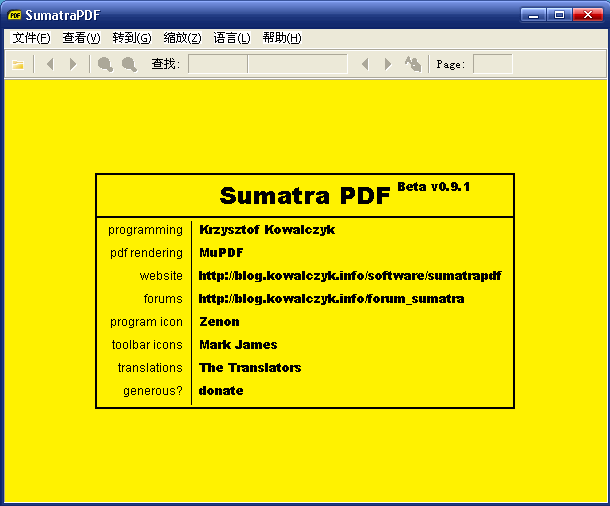Open the sumatrapdf website link
This screenshot has width=610, height=506.
pos(350,276)
